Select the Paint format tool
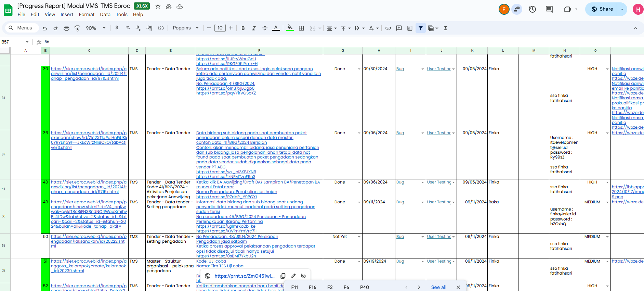This screenshot has width=644, height=291. pos(77,28)
